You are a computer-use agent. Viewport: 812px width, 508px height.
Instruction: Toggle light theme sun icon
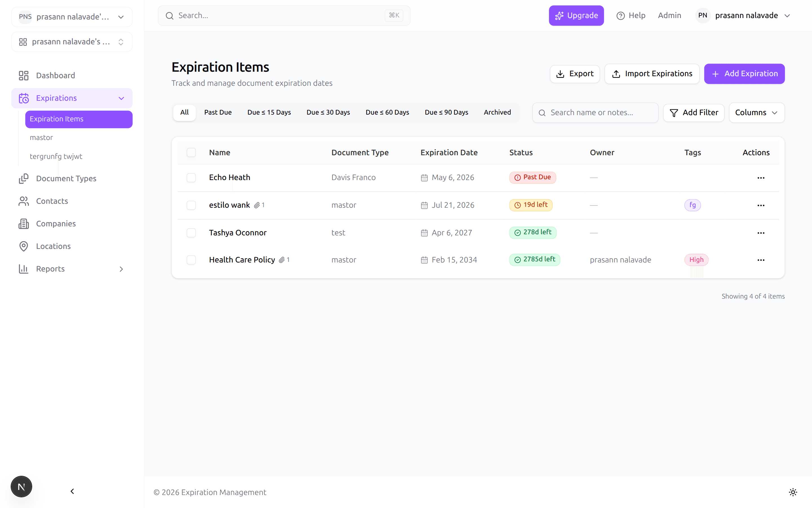point(793,492)
